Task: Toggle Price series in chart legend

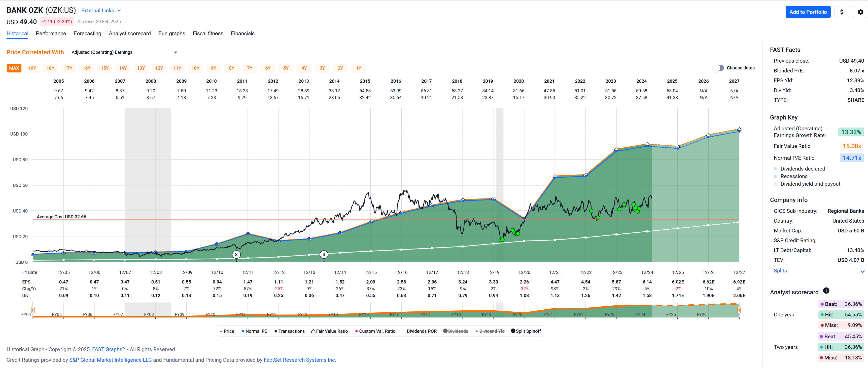Action: point(227,331)
